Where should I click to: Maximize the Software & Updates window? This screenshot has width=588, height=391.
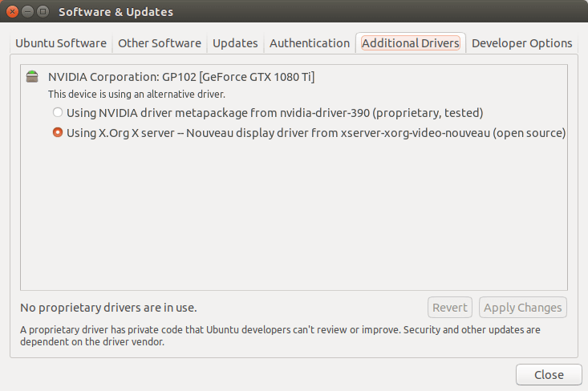[42, 12]
